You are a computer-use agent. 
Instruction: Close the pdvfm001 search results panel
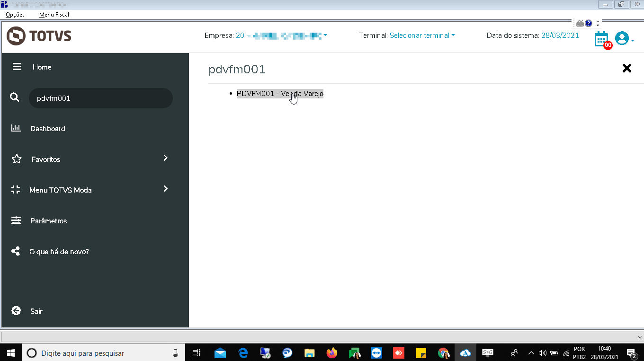[626, 68]
